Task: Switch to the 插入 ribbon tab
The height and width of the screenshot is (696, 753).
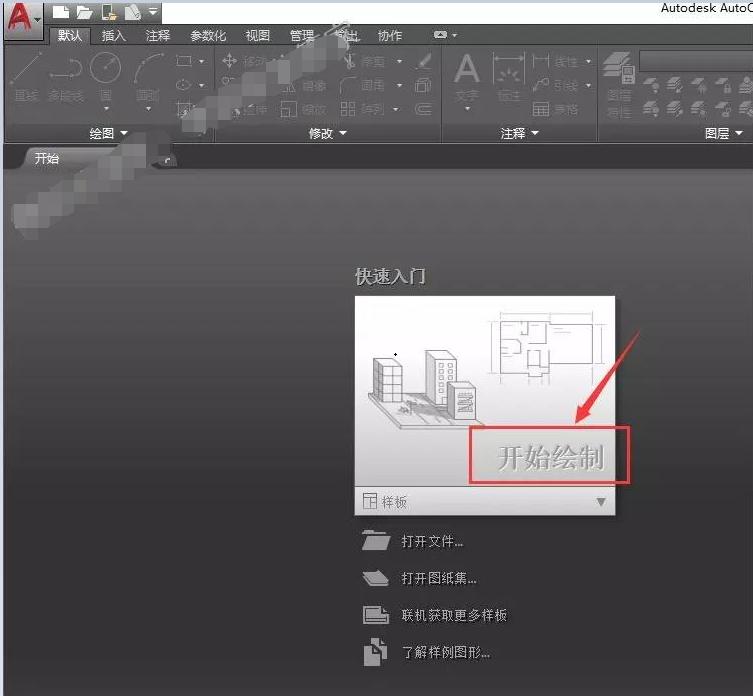Action: pyautogui.click(x=114, y=36)
